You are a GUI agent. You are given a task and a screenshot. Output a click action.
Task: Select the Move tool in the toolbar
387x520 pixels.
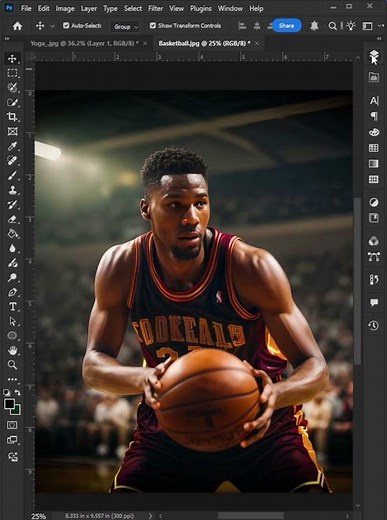pos(12,59)
